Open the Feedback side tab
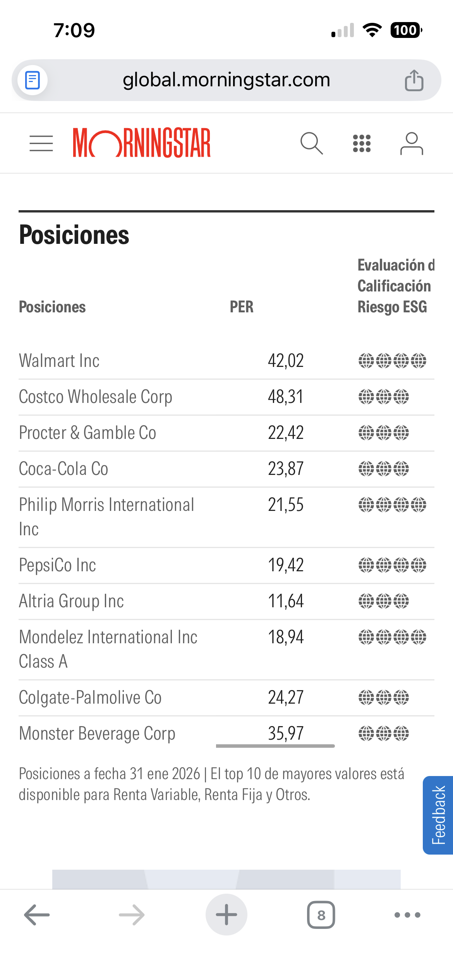Screen dimensions: 453x980 (x=438, y=815)
